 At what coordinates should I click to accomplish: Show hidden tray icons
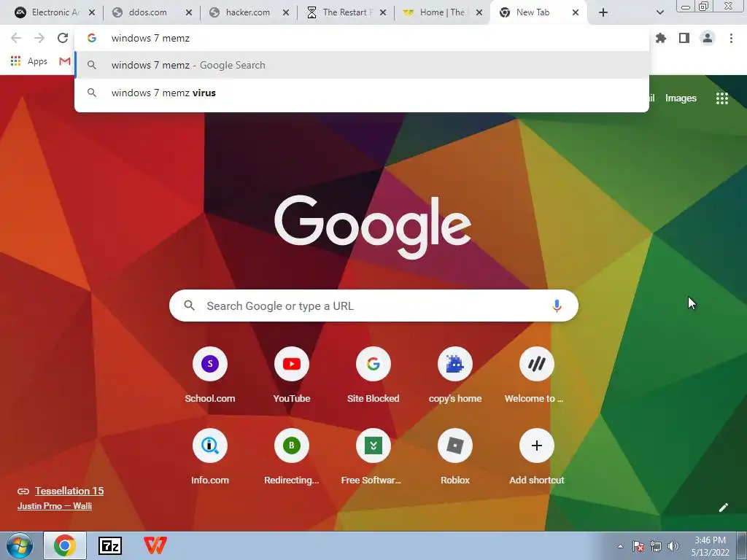pos(620,546)
